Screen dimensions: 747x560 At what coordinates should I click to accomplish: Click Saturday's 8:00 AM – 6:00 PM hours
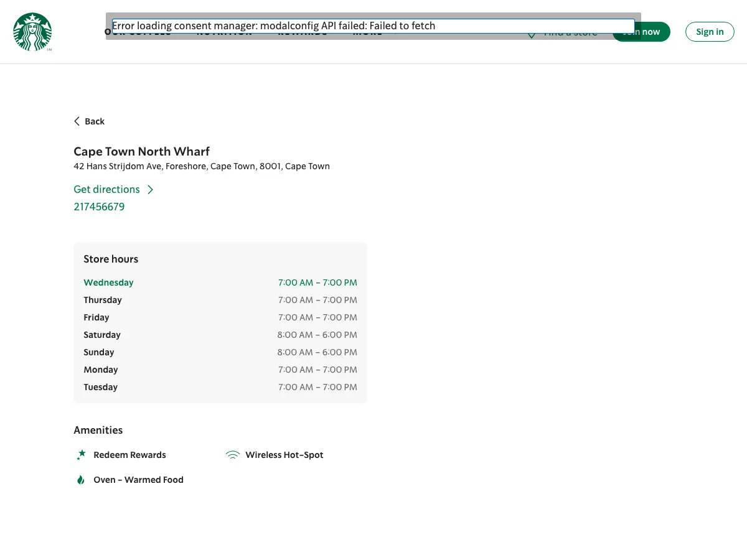point(317,335)
